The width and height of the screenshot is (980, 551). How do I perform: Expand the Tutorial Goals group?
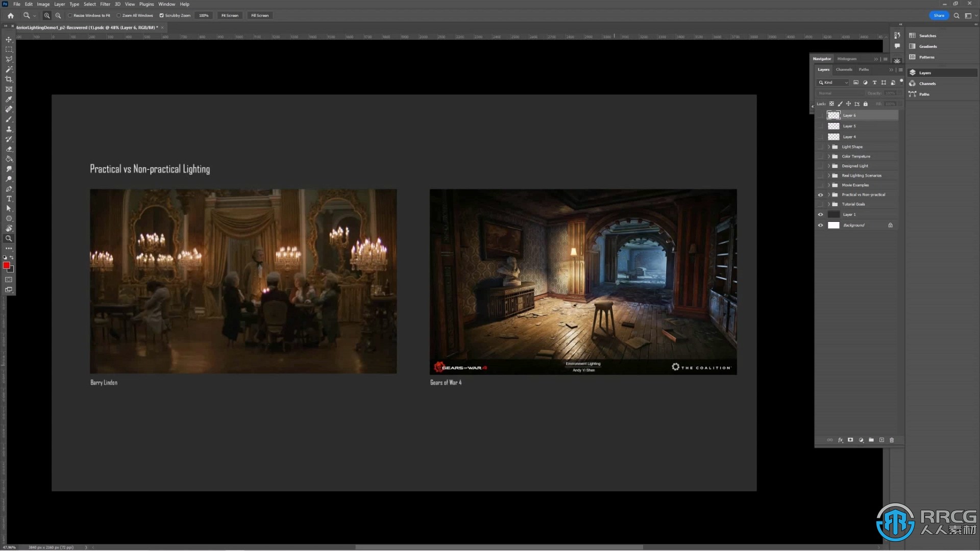pyautogui.click(x=828, y=205)
